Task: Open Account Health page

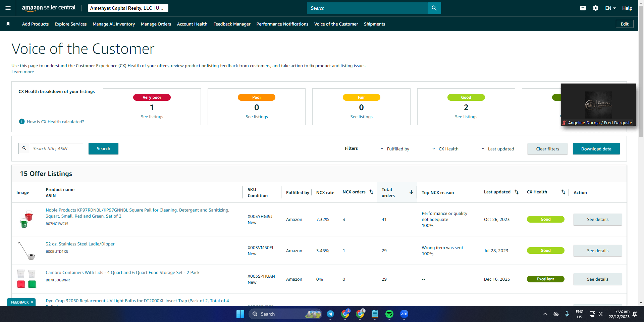Action: click(x=192, y=24)
